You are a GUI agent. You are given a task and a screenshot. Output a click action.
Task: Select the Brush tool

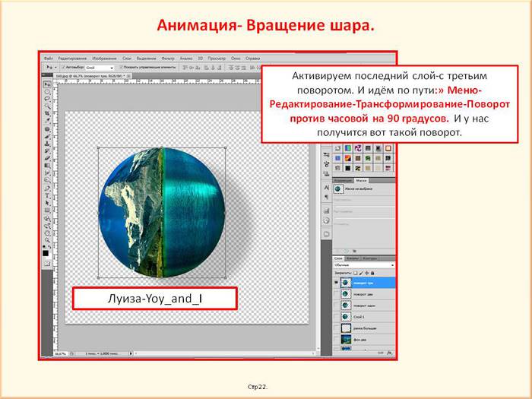pyautogui.click(x=47, y=136)
